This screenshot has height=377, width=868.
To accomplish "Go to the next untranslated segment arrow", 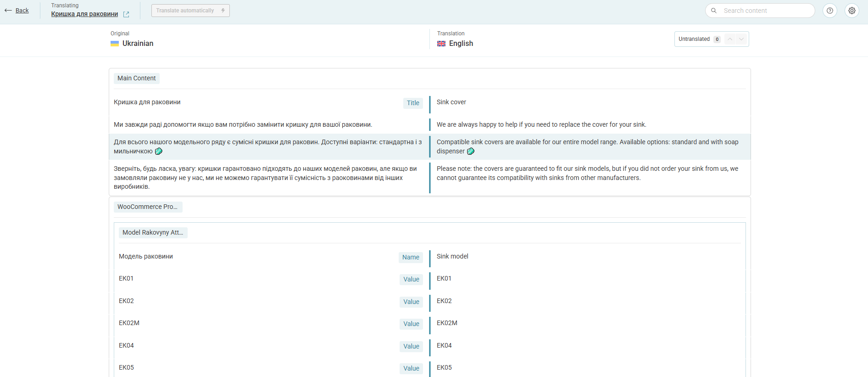I will click(x=741, y=39).
